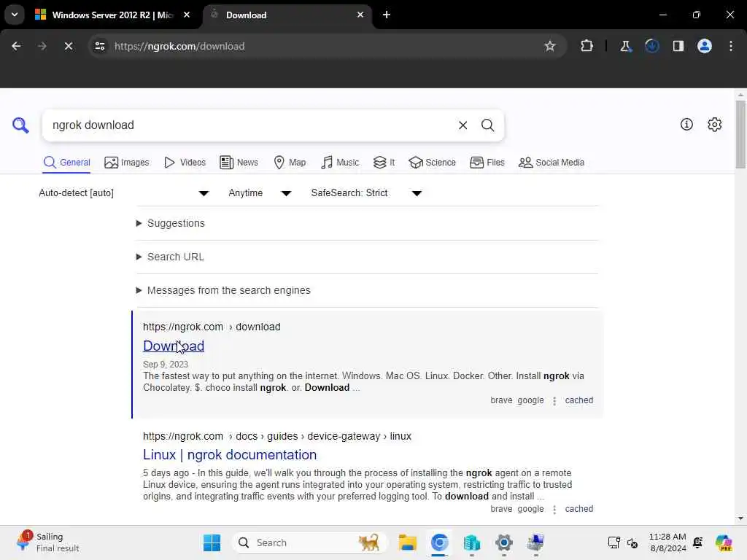Click the scrollbar down arrow
Viewport: 747px width, 560px height.
[740, 518]
